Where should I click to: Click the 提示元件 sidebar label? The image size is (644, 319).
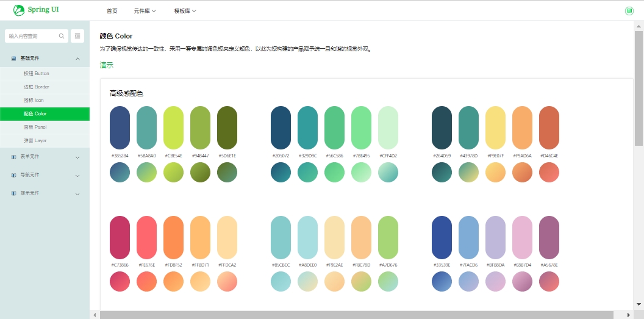[x=29, y=193]
